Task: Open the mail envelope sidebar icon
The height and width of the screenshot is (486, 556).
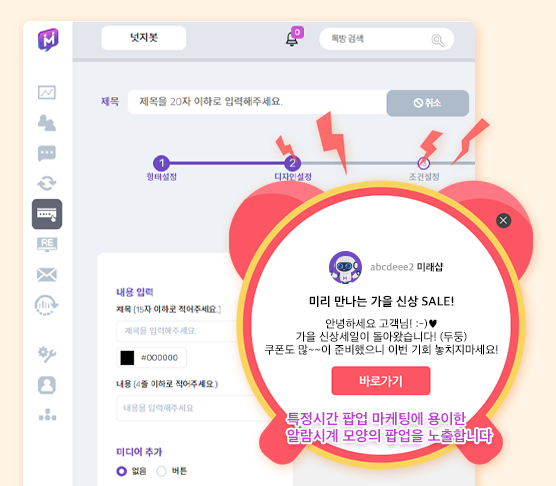Action: (47, 275)
